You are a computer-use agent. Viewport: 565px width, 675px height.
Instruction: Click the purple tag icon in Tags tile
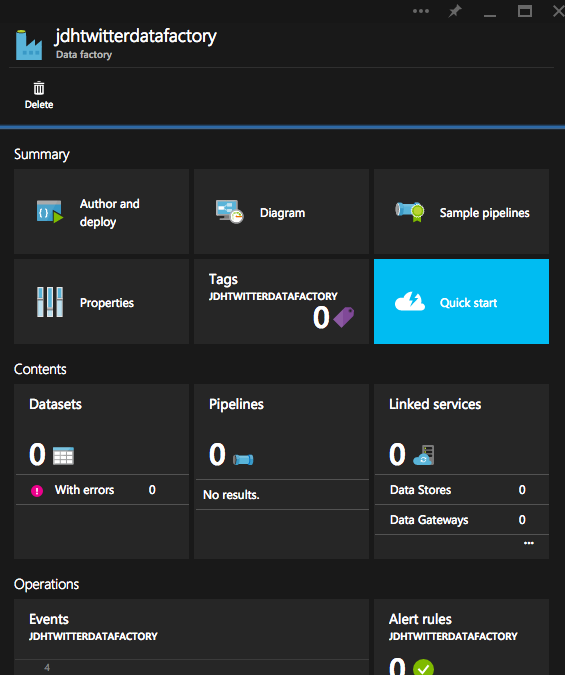coord(344,317)
